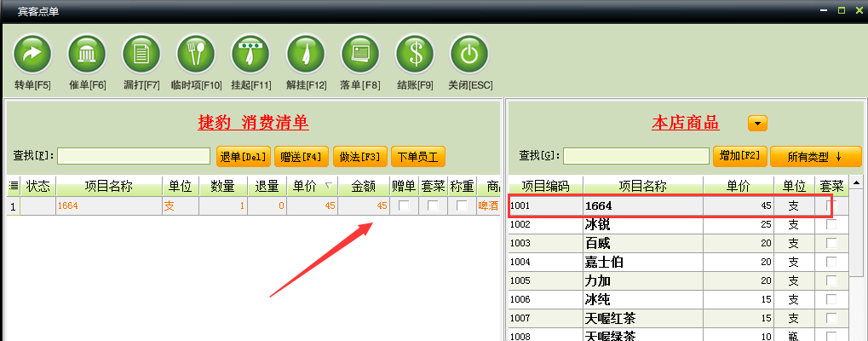
Task: Tick 套菜 checkbox in the 1664 order row
Action: point(434,206)
